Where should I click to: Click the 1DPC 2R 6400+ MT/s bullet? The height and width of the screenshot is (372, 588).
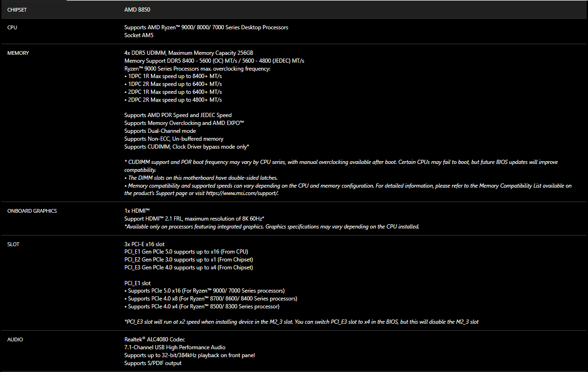[x=173, y=84]
